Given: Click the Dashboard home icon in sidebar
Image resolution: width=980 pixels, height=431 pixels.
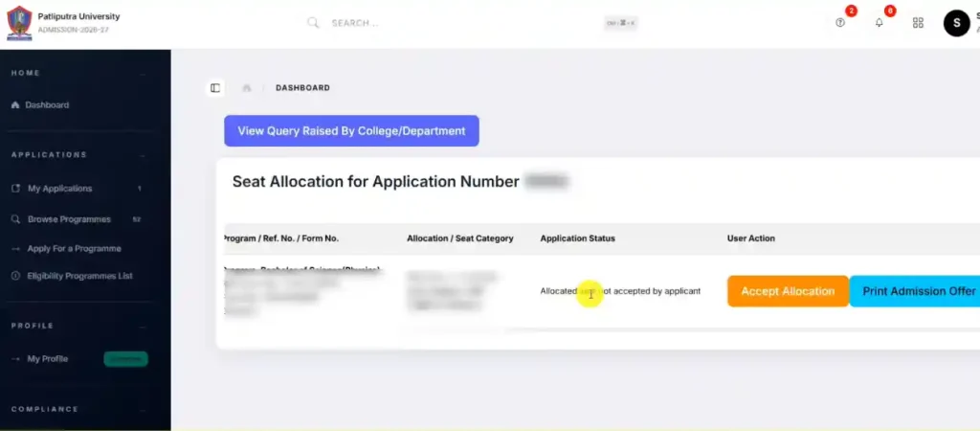Looking at the screenshot, I should (x=15, y=105).
